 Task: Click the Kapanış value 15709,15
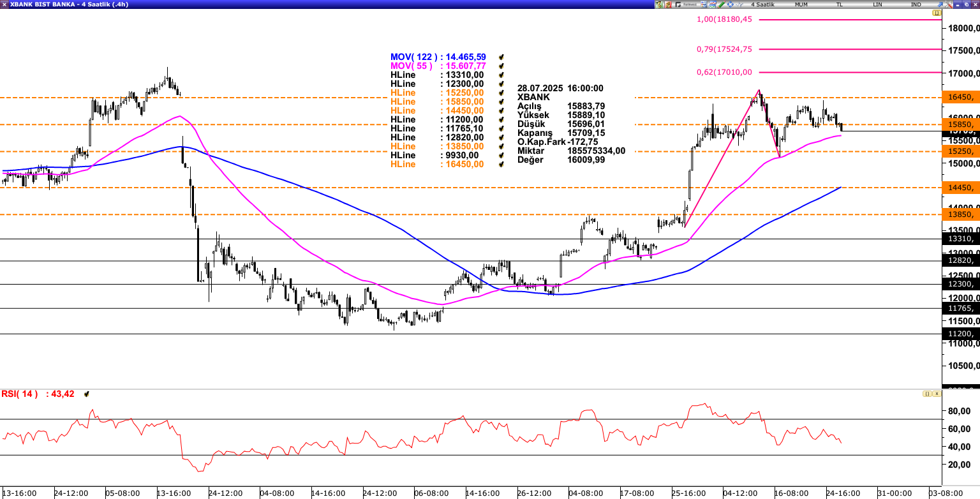[x=586, y=133]
